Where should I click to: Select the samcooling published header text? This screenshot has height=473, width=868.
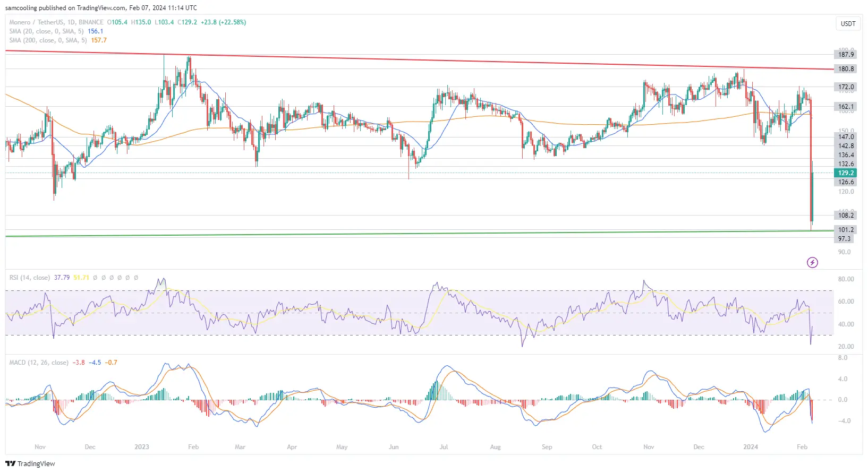101,8
